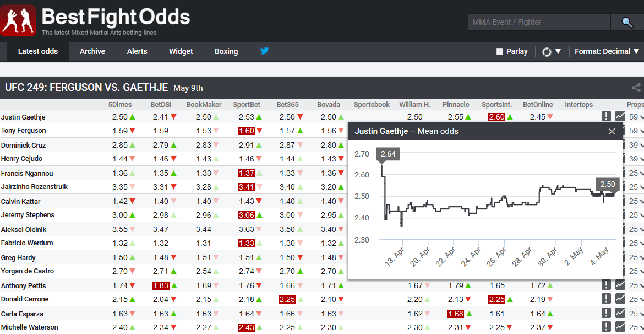Open the auto-refresh dropdown
The image size is (644, 334).
(552, 51)
